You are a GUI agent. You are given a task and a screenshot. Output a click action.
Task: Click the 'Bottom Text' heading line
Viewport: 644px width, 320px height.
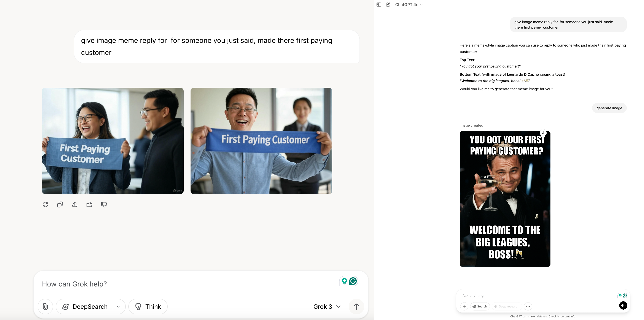pos(513,74)
